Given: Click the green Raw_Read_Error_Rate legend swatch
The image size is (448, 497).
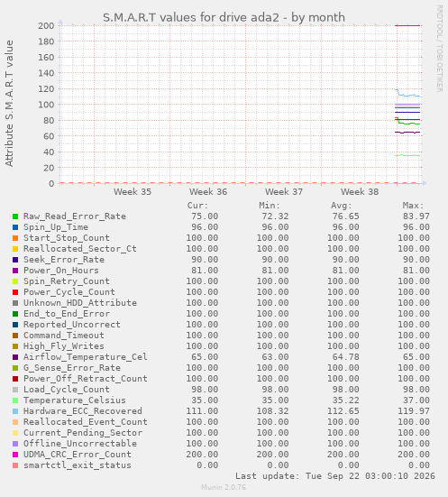Looking at the screenshot, I should [x=15, y=216].
